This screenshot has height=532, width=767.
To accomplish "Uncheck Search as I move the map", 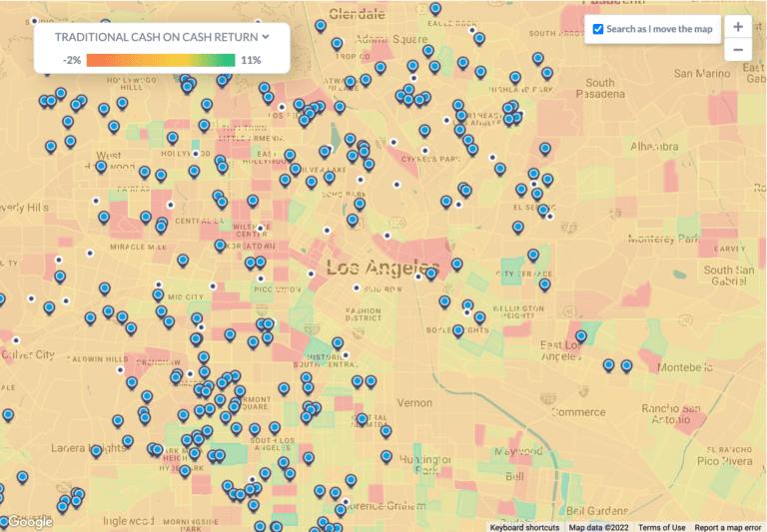I will [x=598, y=29].
